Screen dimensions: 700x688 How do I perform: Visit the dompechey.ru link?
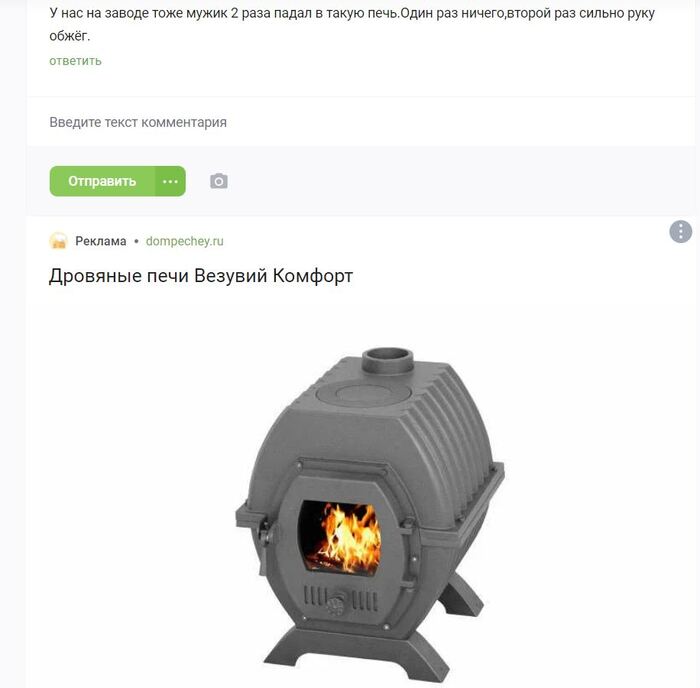(x=184, y=241)
